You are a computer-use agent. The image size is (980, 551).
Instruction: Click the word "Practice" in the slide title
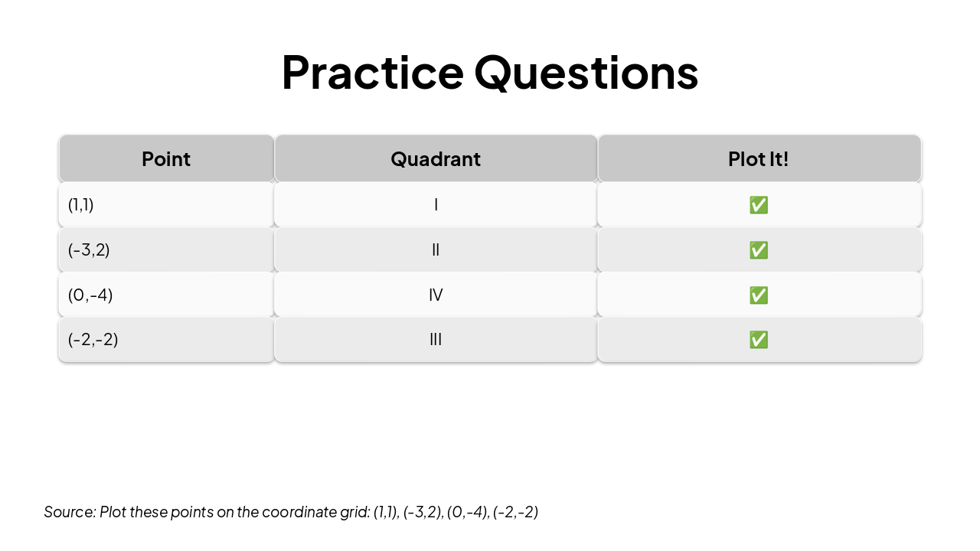coord(372,72)
